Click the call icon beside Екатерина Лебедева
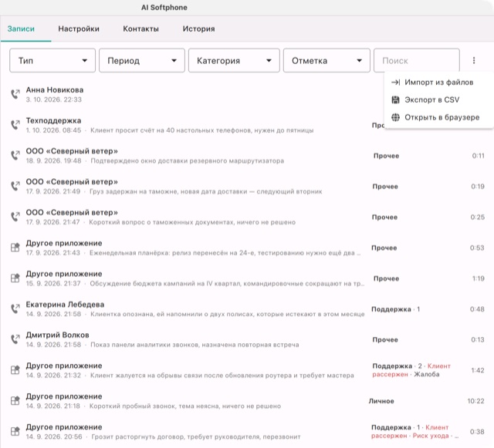This screenshot has width=494, height=448. (15, 309)
